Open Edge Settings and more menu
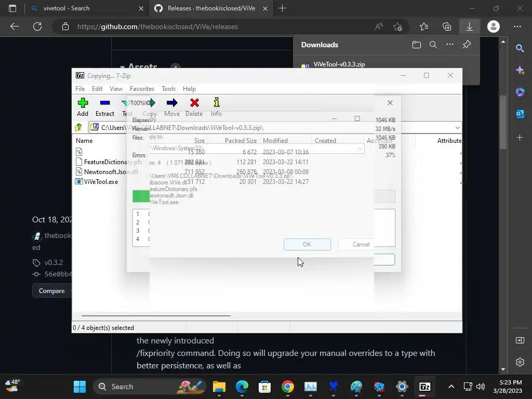 517,26
